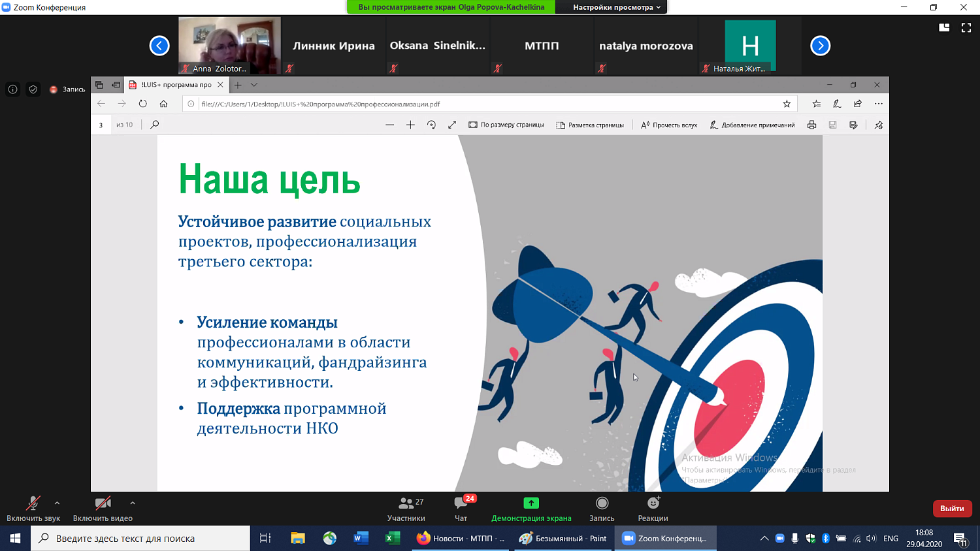This screenshot has height=551, width=980.
Task: Expand video options arrow
Action: (133, 503)
